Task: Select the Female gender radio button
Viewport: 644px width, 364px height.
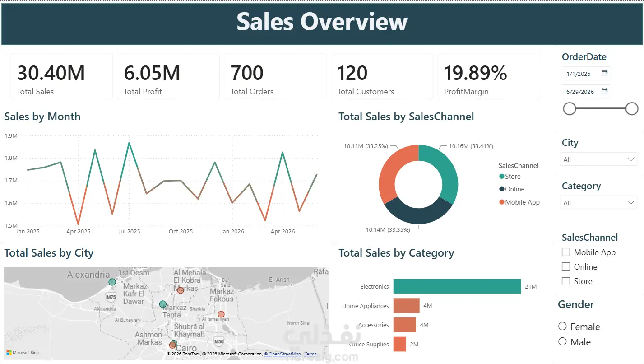Action: [x=562, y=326]
